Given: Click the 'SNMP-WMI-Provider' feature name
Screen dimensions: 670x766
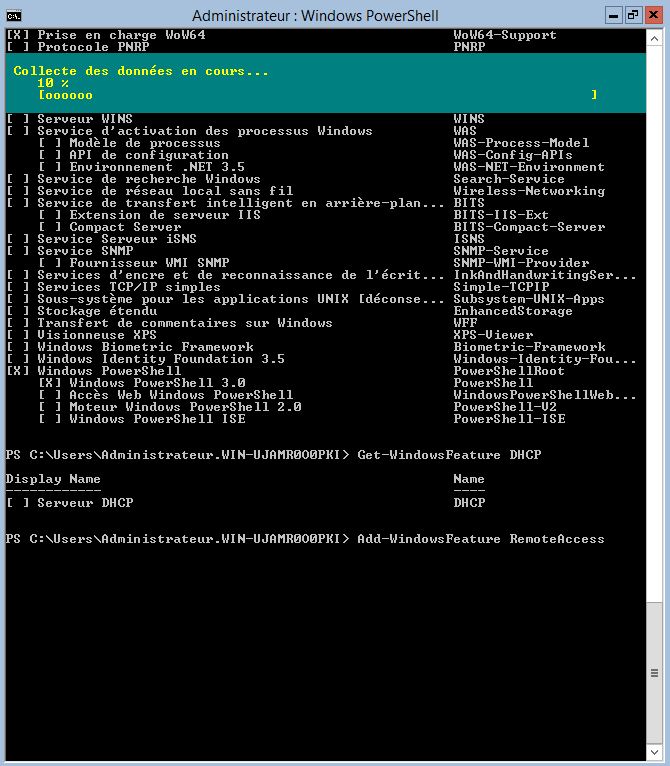Looking at the screenshot, I should coord(521,263).
